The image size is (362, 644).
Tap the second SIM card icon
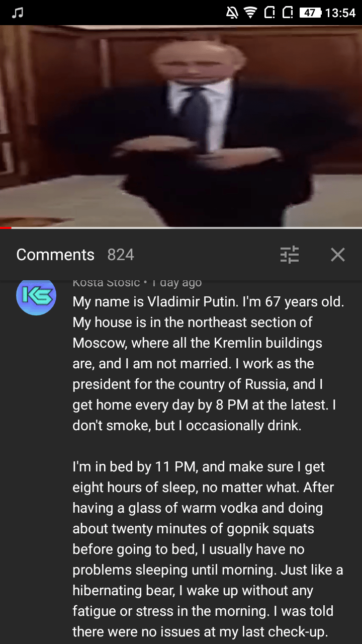[288, 13]
